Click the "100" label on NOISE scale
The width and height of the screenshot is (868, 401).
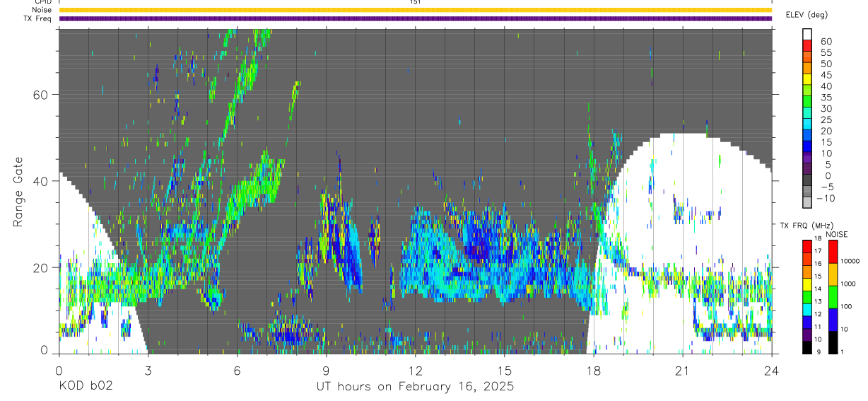coord(845,306)
